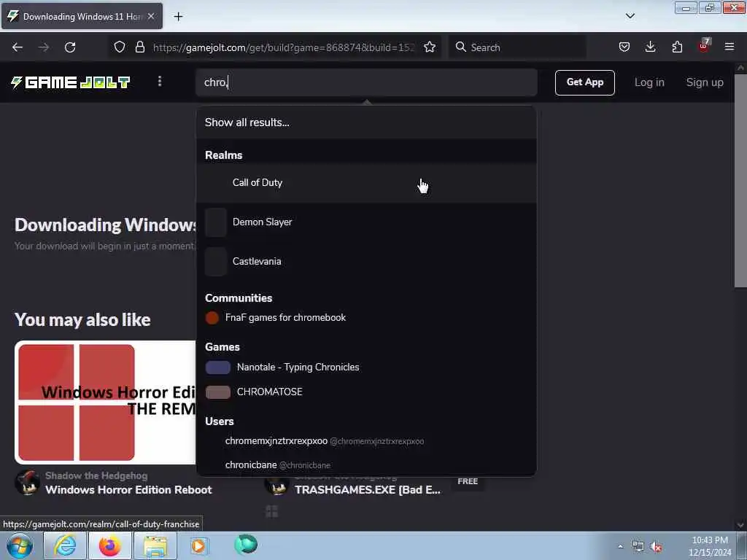The height and width of the screenshot is (560, 747).
Task: Click the CHROMATOSE game thumbnail
Action: click(x=217, y=392)
